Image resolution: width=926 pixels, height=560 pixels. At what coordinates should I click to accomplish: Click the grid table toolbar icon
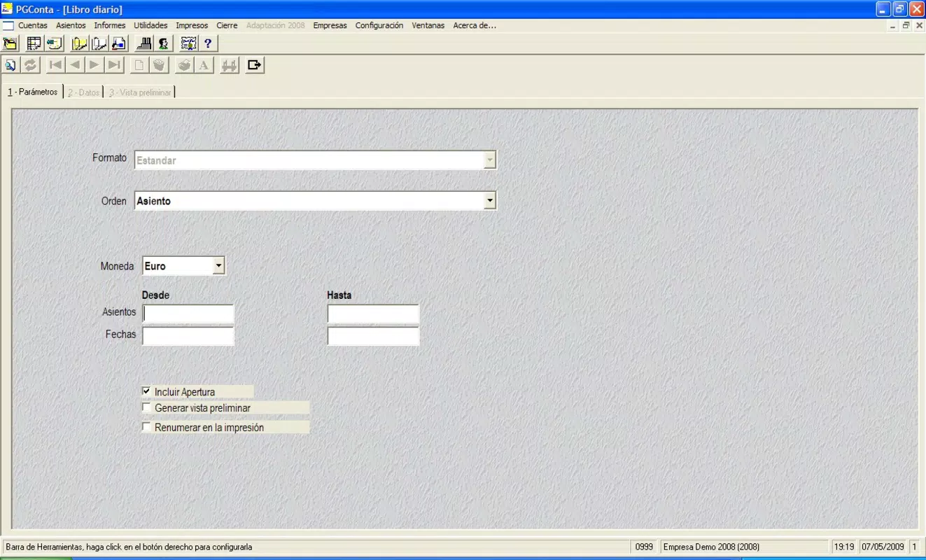pos(34,43)
